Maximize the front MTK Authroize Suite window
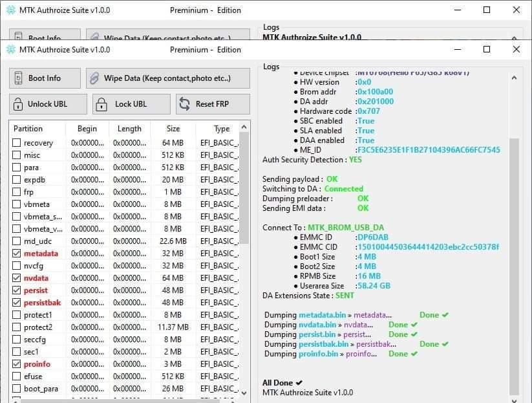Image resolution: width=532 pixels, height=403 pixels. 487,49
